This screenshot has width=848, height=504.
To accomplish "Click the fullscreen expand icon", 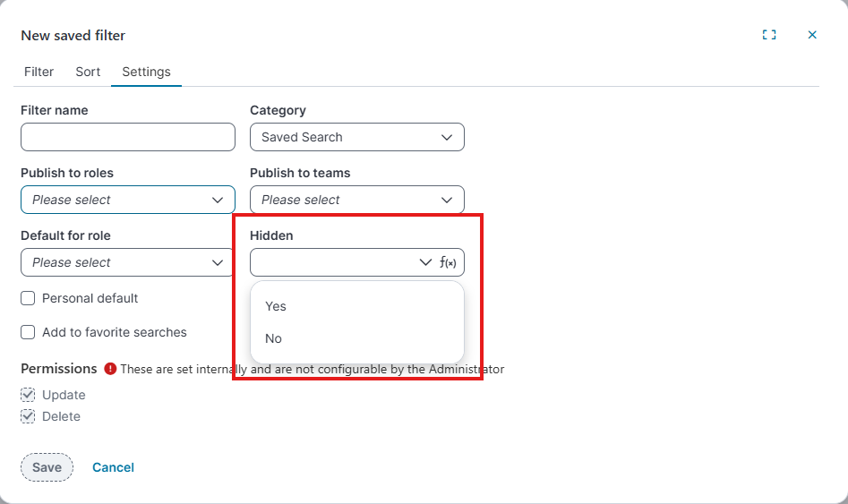I will click(x=768, y=35).
